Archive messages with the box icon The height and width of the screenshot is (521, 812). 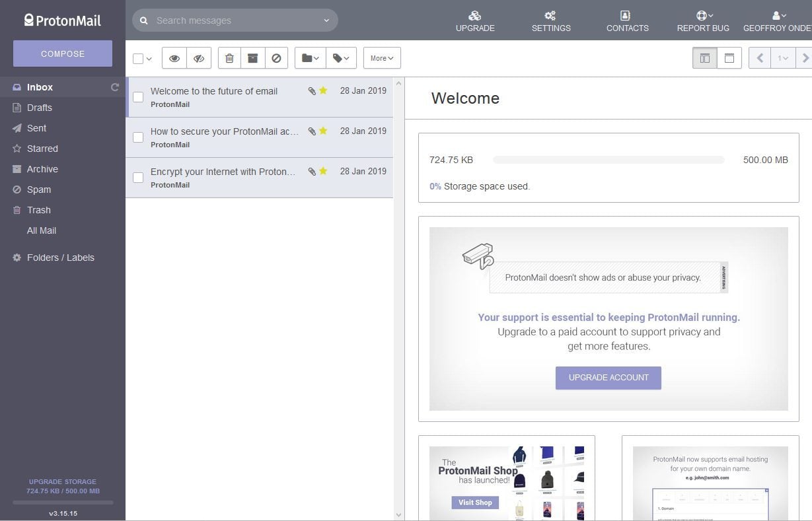tap(252, 58)
